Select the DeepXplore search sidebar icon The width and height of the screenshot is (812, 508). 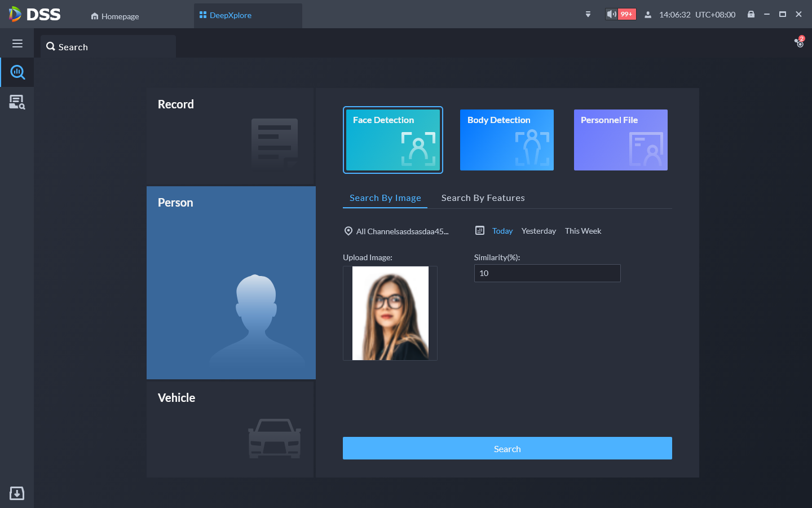click(17, 72)
